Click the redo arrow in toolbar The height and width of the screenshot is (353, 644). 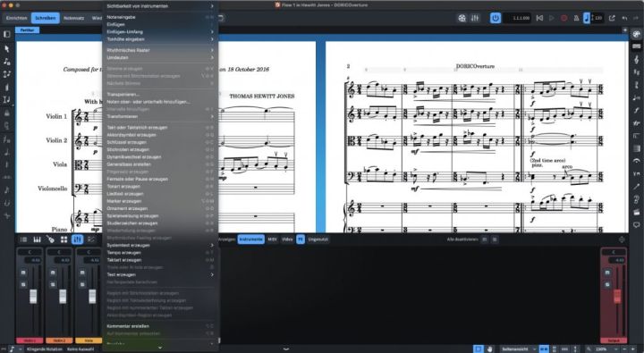(636, 18)
